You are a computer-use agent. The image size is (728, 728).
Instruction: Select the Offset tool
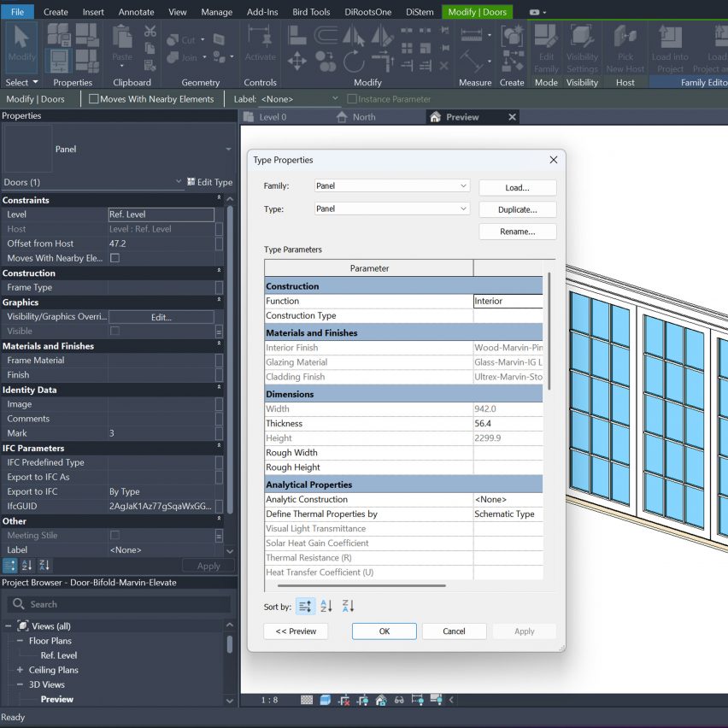coord(326,35)
